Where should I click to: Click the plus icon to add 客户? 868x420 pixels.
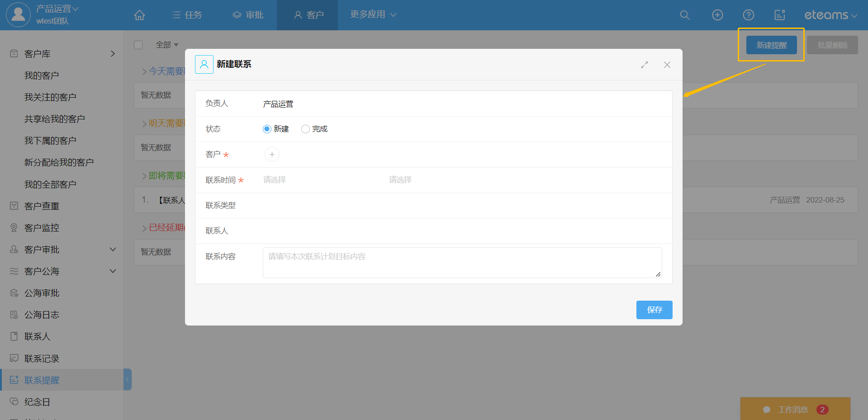[272, 155]
